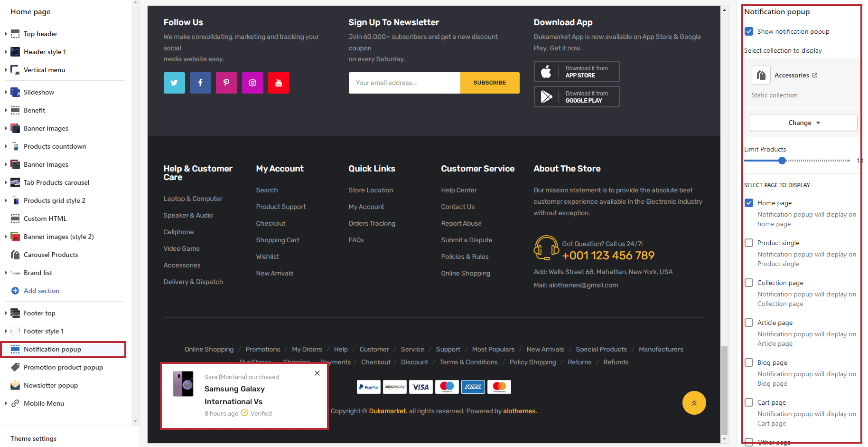
Task: Adjust the Limit Products slider handle
Action: 782,161
